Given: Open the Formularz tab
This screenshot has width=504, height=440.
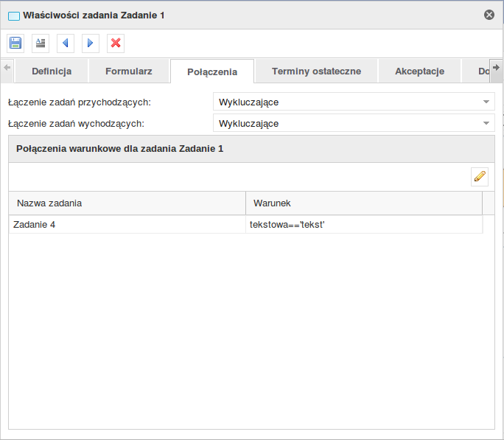Looking at the screenshot, I should (x=129, y=71).
